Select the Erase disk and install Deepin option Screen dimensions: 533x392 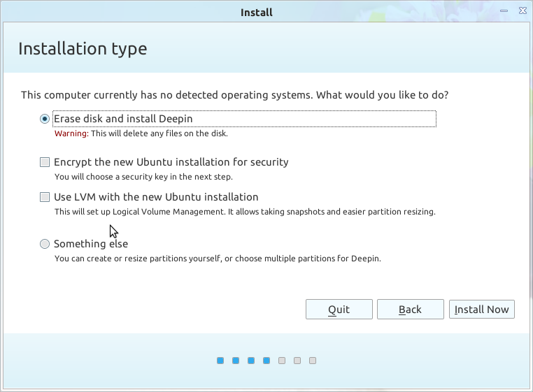click(45, 119)
